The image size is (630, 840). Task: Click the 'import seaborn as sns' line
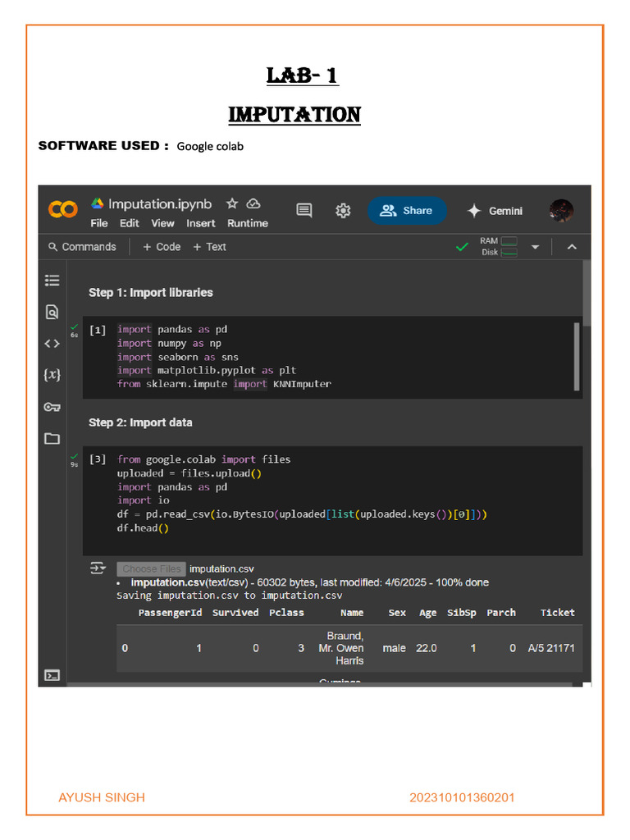coord(178,358)
